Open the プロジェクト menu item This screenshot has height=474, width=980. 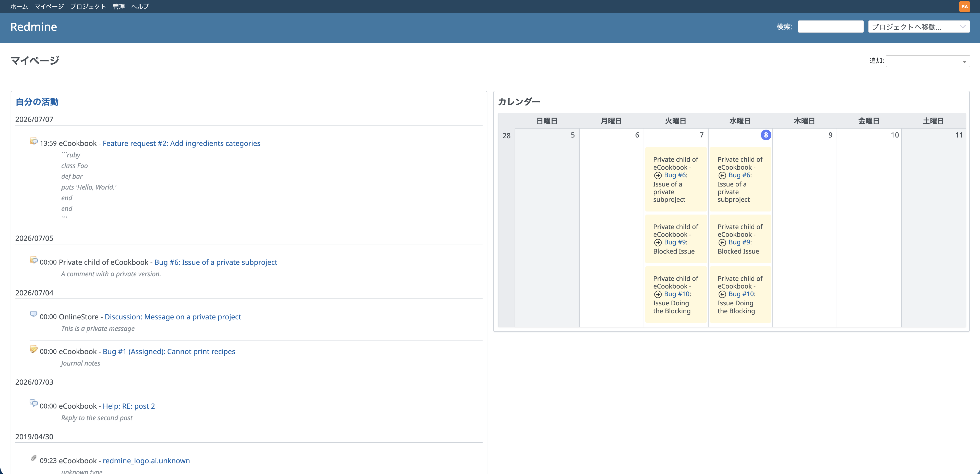point(88,6)
